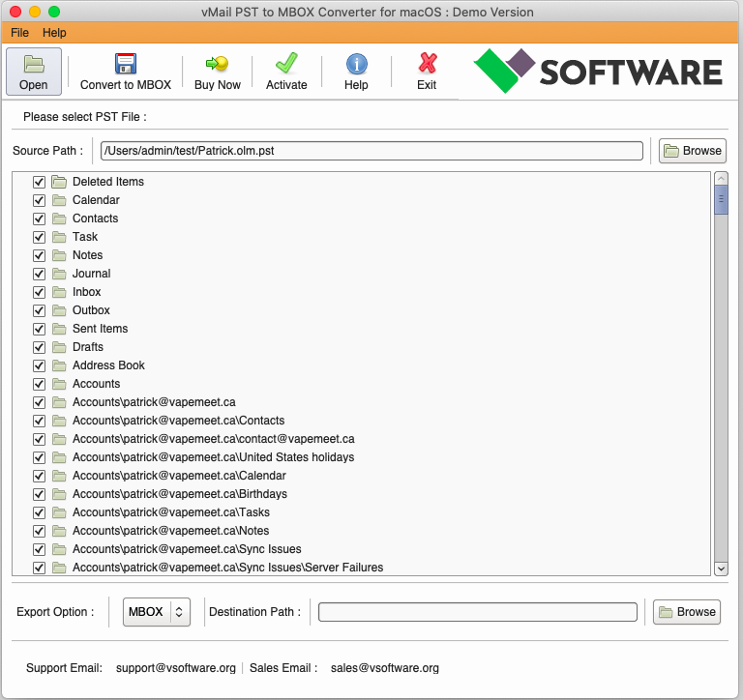
Task: Select the Accounts\patrick@vapemeet.ca\Contacts row
Action: (178, 421)
